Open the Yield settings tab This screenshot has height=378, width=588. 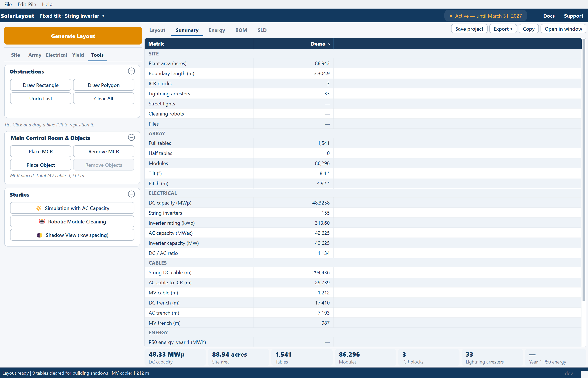pos(78,55)
